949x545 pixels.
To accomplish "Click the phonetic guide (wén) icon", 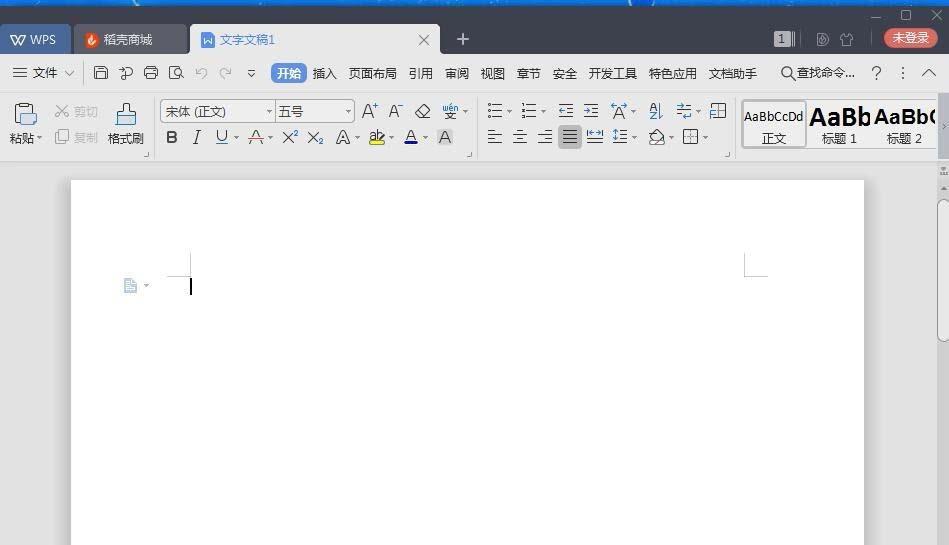I will click(x=450, y=111).
